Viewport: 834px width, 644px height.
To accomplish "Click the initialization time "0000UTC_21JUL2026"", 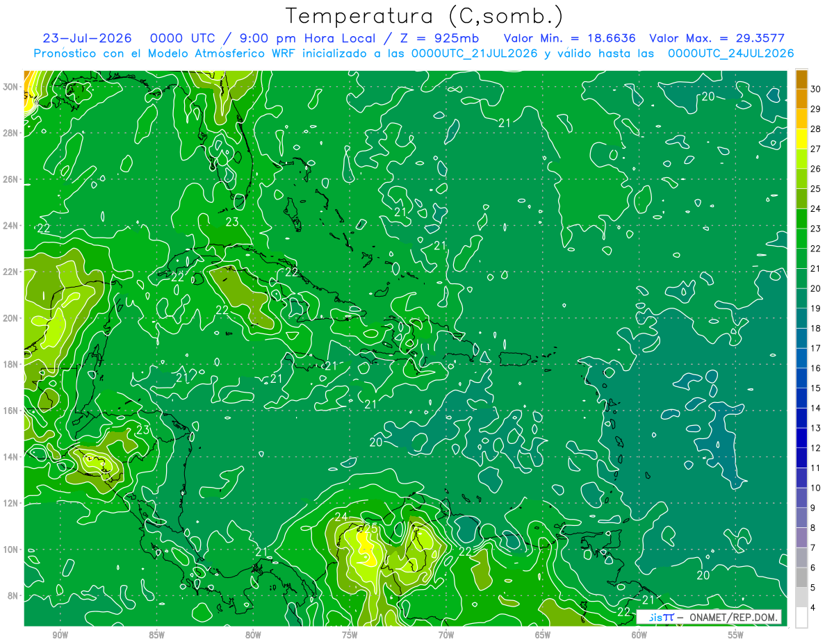I will coord(475,53).
